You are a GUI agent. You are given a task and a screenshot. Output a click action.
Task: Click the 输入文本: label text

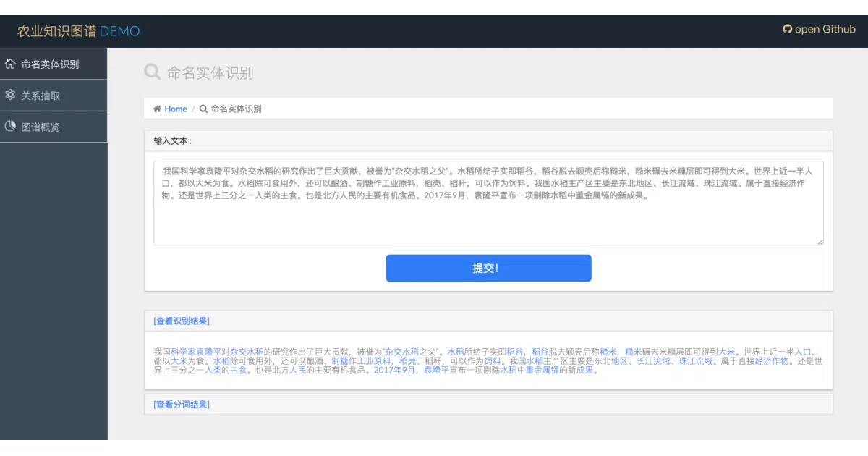click(172, 141)
